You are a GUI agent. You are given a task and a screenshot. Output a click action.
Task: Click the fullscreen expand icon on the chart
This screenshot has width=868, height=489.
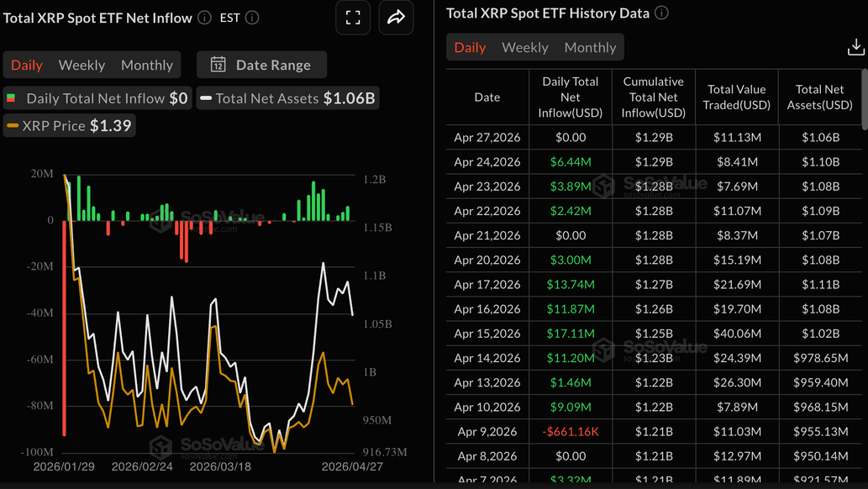point(353,18)
